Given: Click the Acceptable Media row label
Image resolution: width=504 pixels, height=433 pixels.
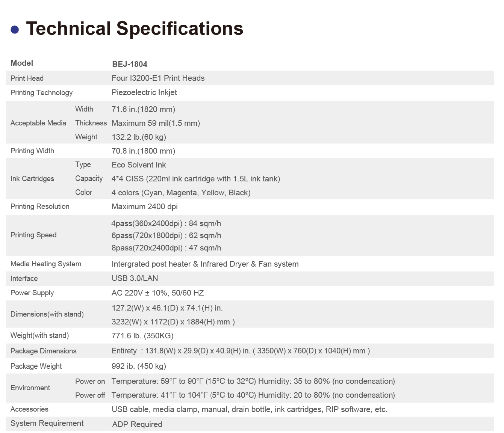Looking at the screenshot, I should coord(38,123).
